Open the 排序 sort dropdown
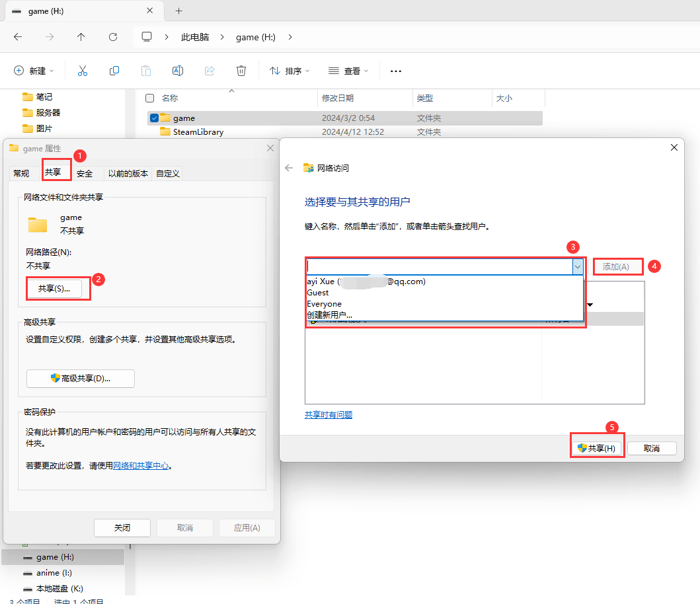 coord(290,71)
